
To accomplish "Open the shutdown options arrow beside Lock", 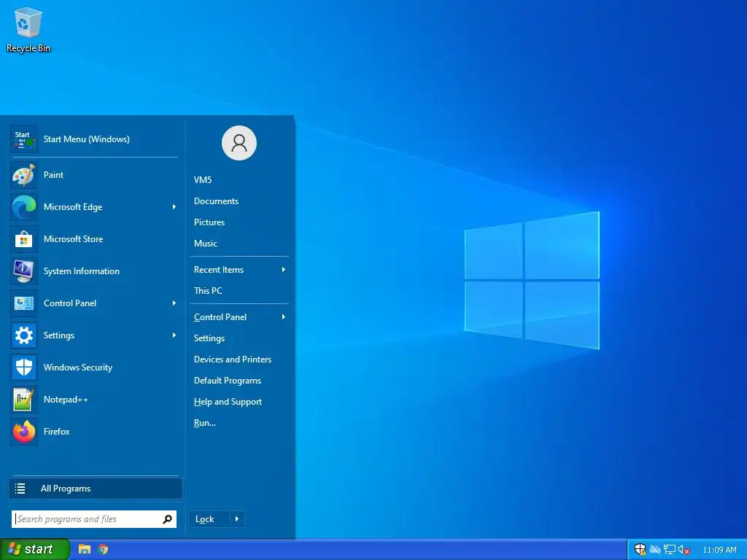I will click(237, 519).
